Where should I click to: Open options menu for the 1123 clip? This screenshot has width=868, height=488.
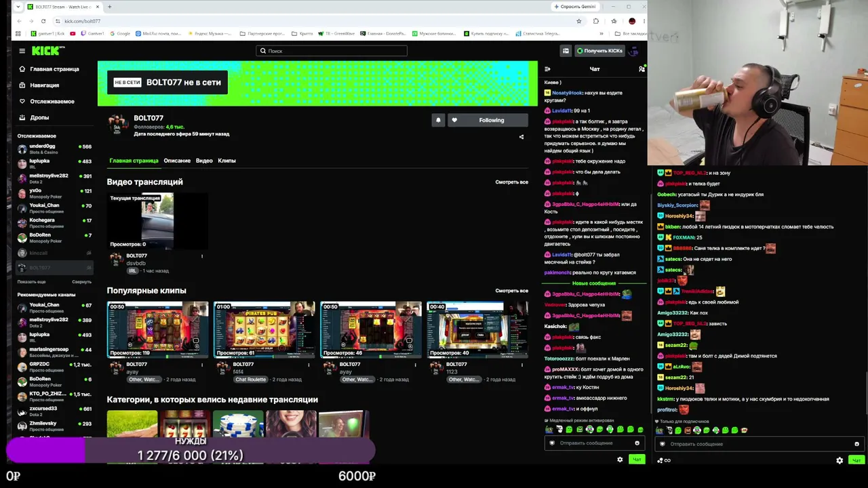[x=521, y=365]
